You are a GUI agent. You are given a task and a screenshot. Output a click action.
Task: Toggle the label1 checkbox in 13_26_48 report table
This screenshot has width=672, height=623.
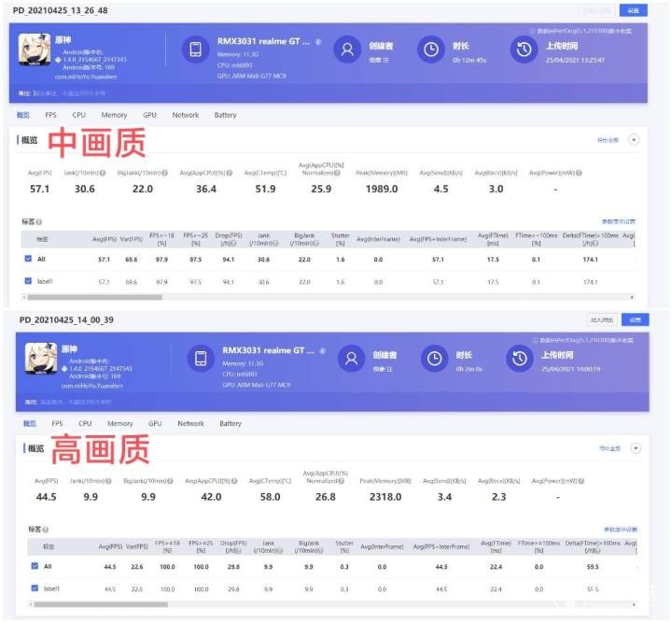(x=28, y=281)
